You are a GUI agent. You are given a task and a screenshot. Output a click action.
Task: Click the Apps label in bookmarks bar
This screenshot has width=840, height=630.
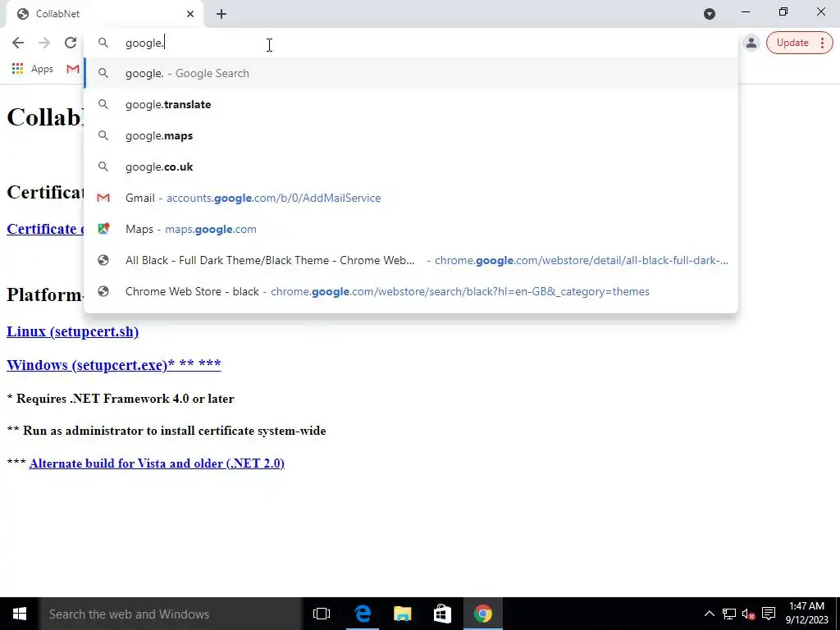(42, 69)
